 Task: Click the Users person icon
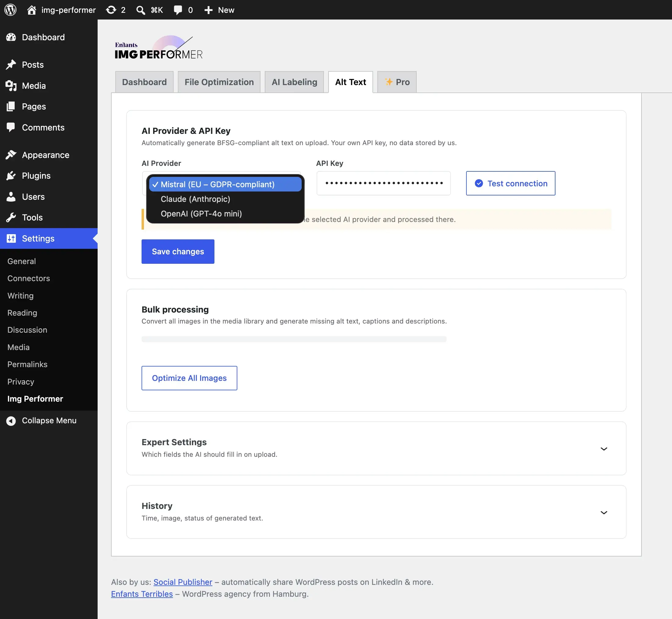pos(11,197)
